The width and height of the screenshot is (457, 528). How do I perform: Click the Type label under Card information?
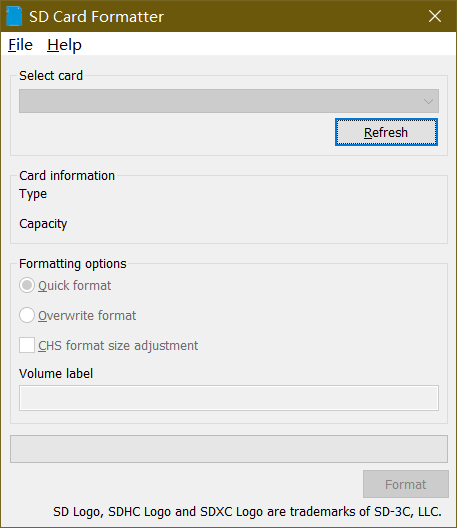tap(33, 194)
